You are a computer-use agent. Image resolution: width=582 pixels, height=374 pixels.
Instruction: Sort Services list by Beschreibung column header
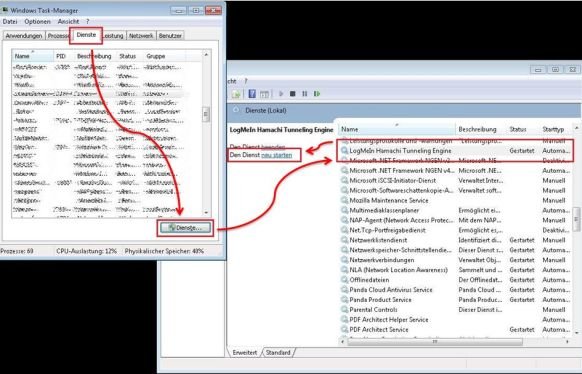coord(481,129)
